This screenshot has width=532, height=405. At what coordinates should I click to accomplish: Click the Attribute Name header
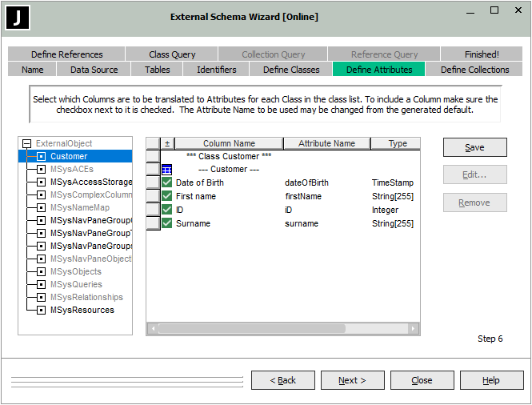pos(326,143)
